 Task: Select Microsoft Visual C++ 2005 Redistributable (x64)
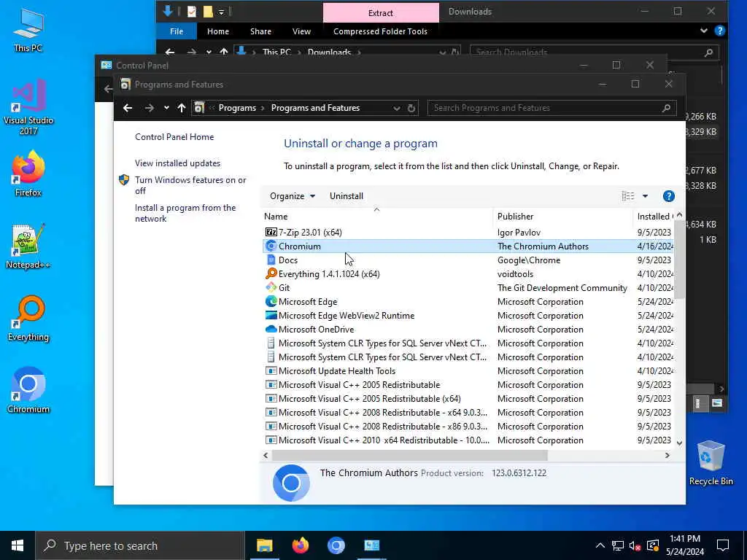coord(468,399)
